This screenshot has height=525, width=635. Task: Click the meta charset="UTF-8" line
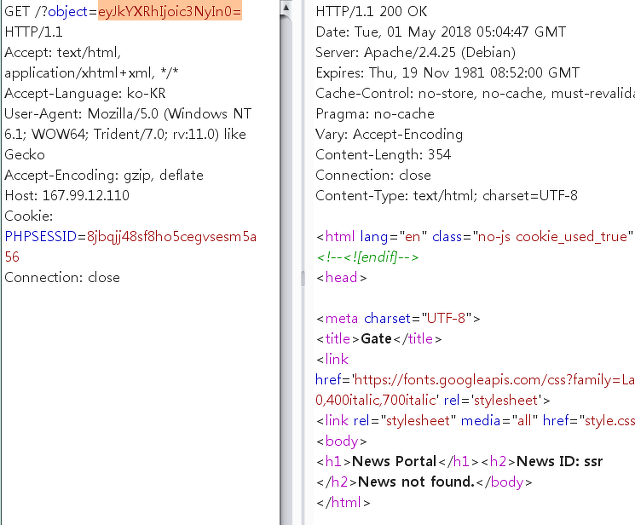398,318
